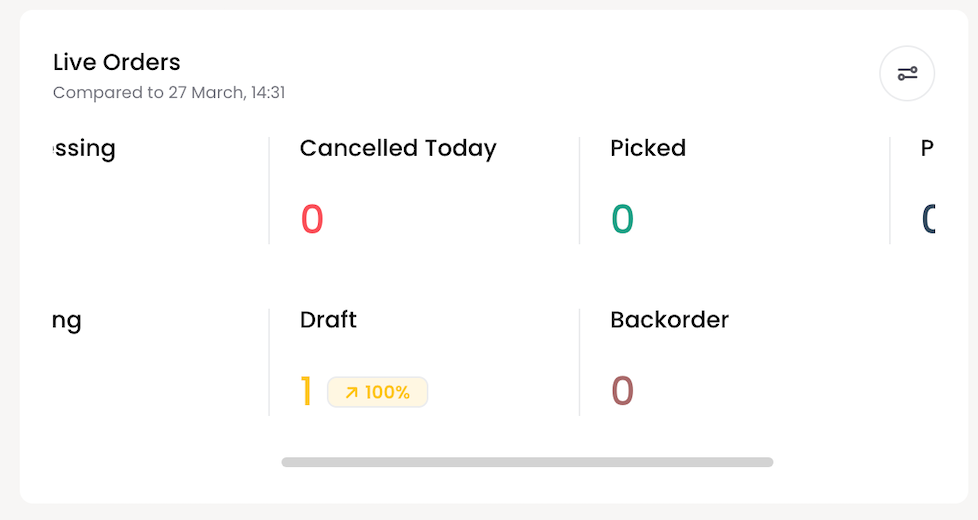Click the partially visible P card on right

click(927, 148)
